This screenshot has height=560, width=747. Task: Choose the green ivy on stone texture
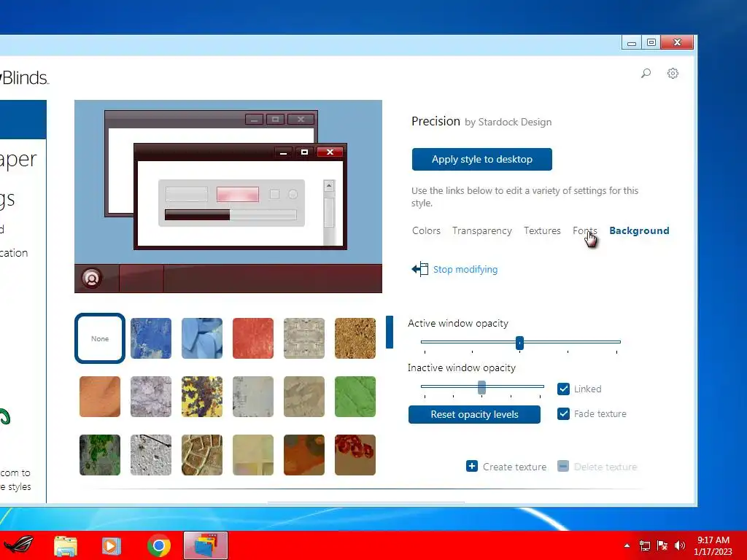100,455
